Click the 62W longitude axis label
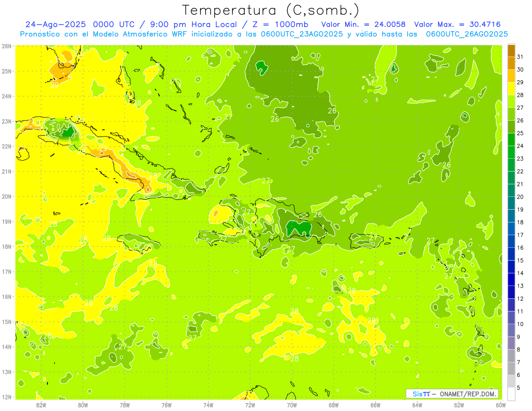Screen dimensions: 532x411 pos(459,404)
